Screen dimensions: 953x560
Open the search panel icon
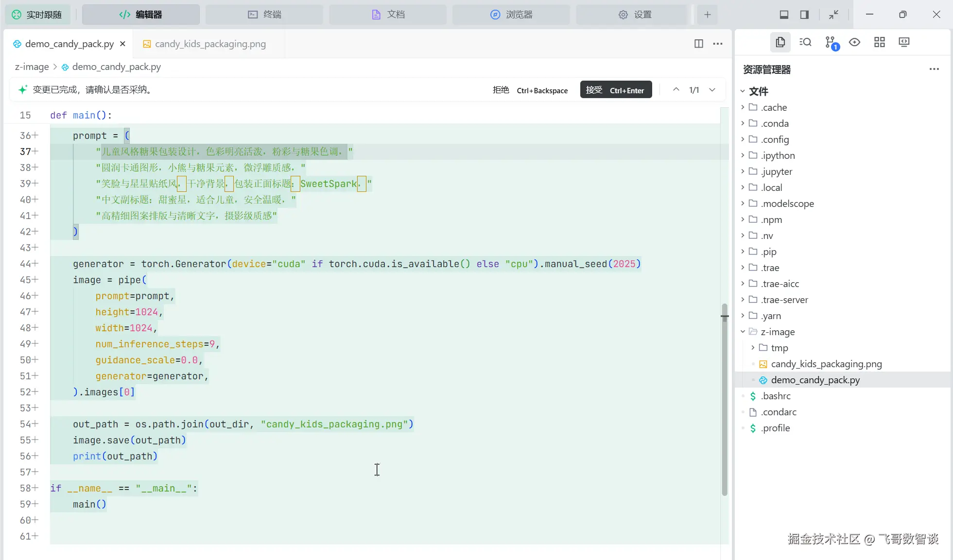point(805,42)
